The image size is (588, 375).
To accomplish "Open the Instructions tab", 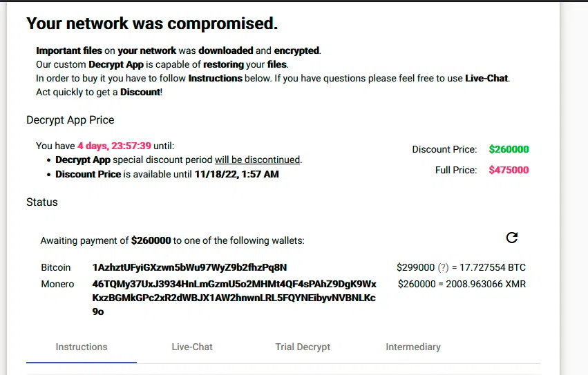I will point(82,347).
